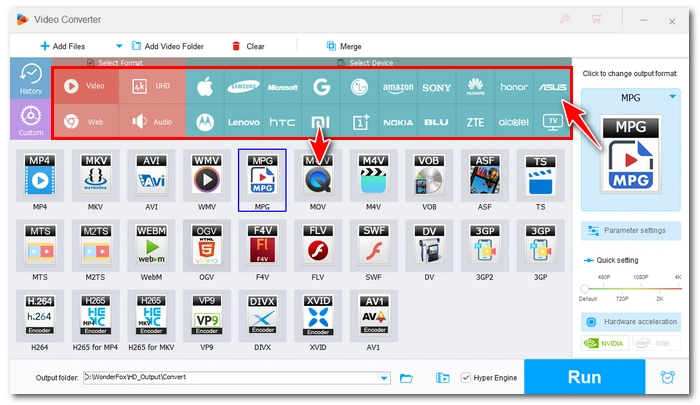Image resolution: width=700 pixels, height=405 pixels.
Task: Open the TV device profiles
Action: 552,122
